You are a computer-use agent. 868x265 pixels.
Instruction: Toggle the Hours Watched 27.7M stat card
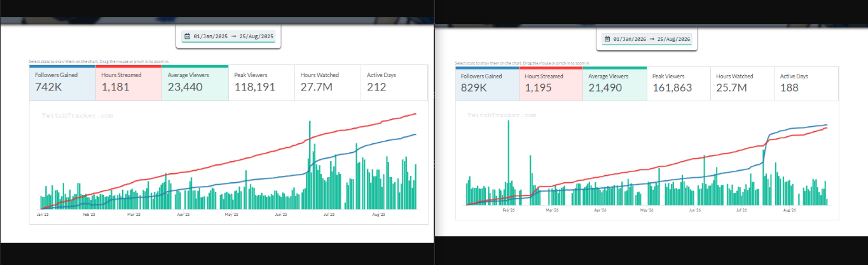(327, 82)
